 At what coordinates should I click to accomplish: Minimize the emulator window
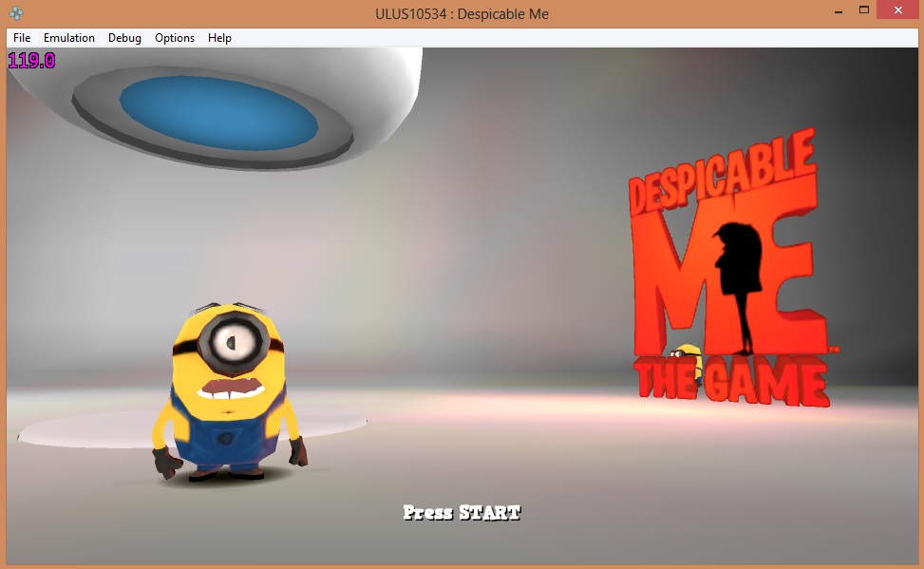[839, 11]
